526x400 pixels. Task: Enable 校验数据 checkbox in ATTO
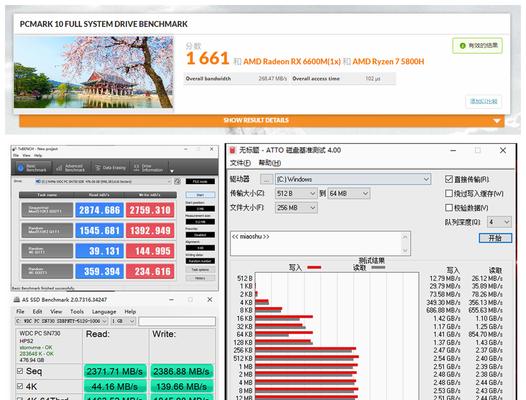tap(449, 208)
